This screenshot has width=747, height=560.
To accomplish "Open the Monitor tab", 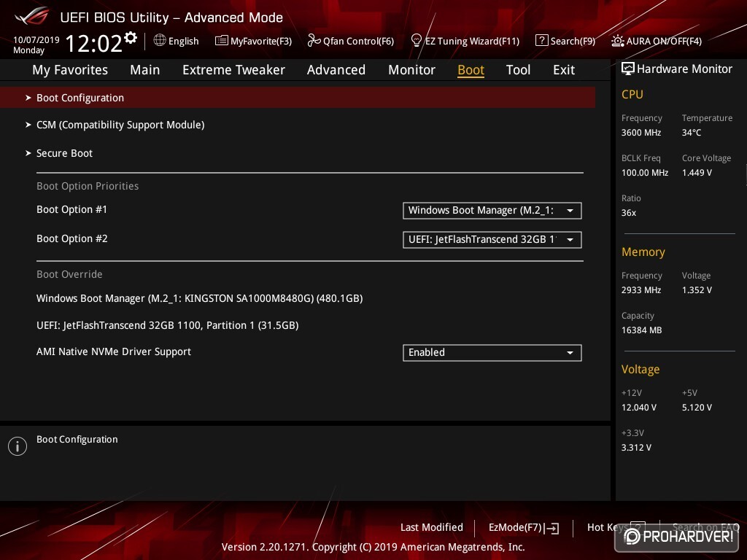I will tap(411, 69).
